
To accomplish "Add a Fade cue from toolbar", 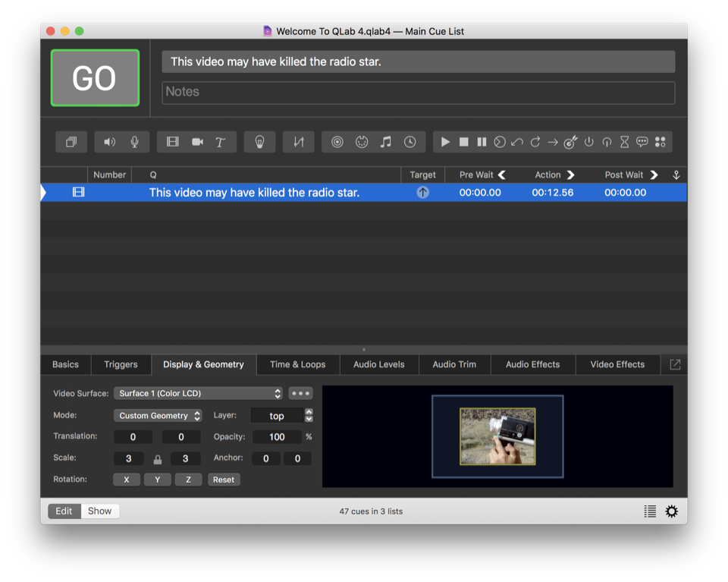I will point(299,142).
